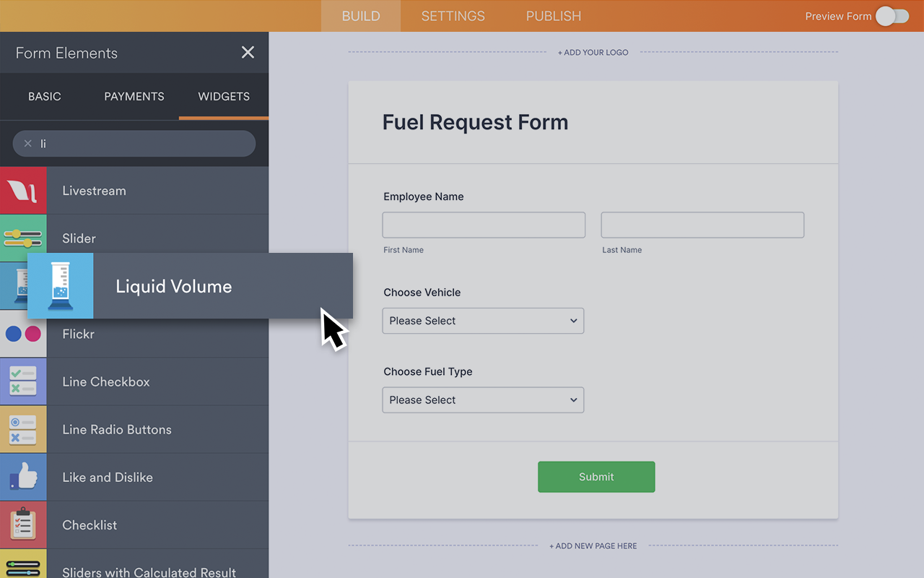Clear the widget search field

(27, 143)
